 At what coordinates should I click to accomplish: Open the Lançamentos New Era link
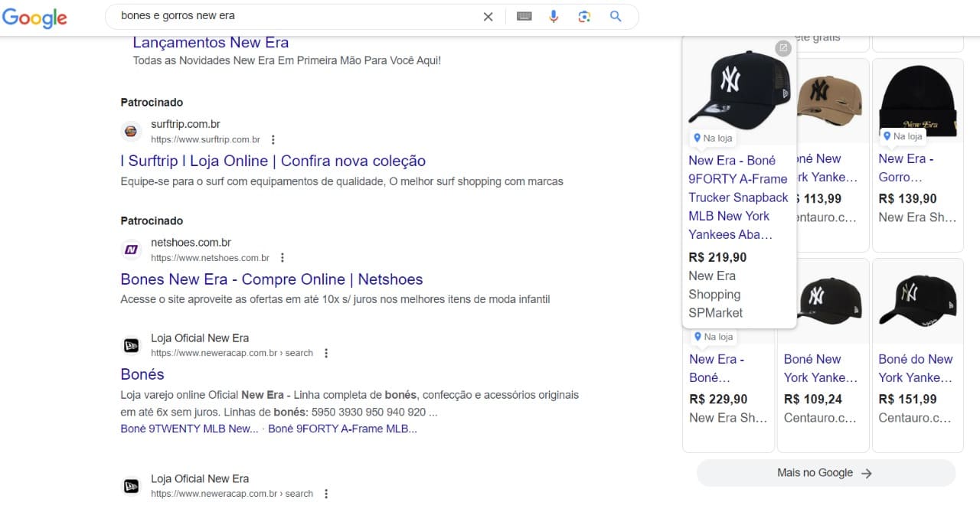point(211,43)
